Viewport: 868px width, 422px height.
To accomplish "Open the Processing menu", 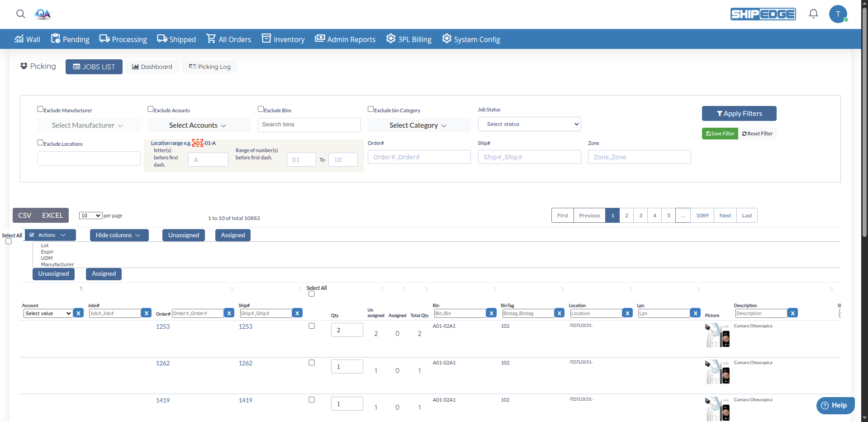I will pyautogui.click(x=123, y=39).
